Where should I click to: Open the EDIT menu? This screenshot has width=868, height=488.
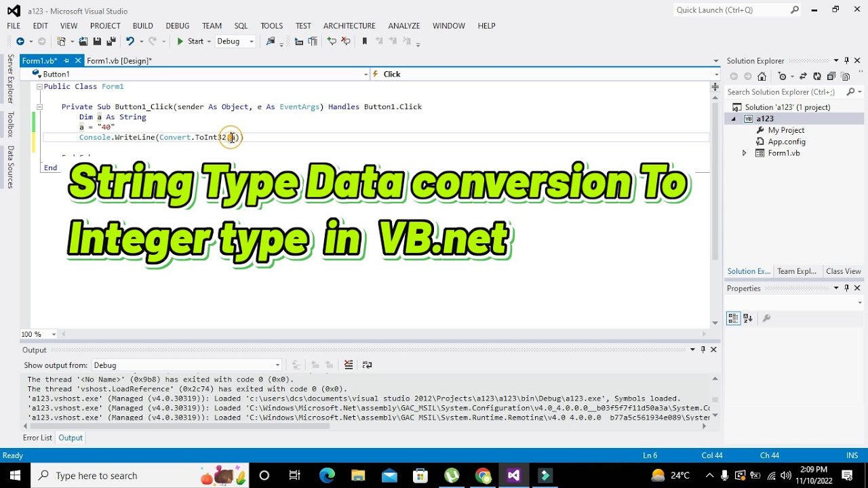click(x=41, y=26)
